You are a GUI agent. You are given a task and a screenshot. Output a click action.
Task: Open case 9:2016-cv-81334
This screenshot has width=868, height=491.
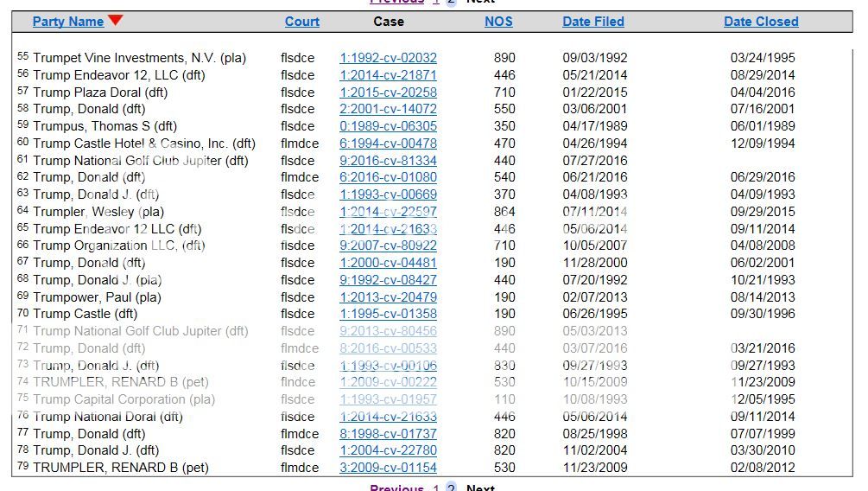pyautogui.click(x=388, y=160)
